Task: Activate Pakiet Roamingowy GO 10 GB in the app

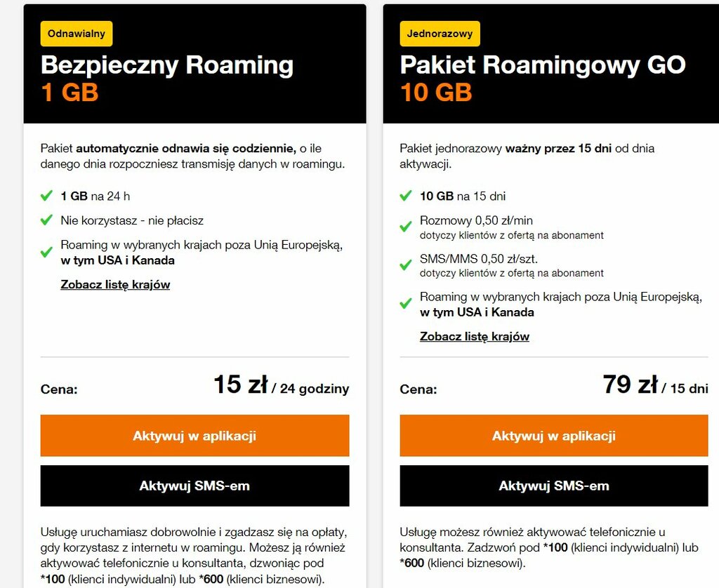Action: click(x=554, y=435)
